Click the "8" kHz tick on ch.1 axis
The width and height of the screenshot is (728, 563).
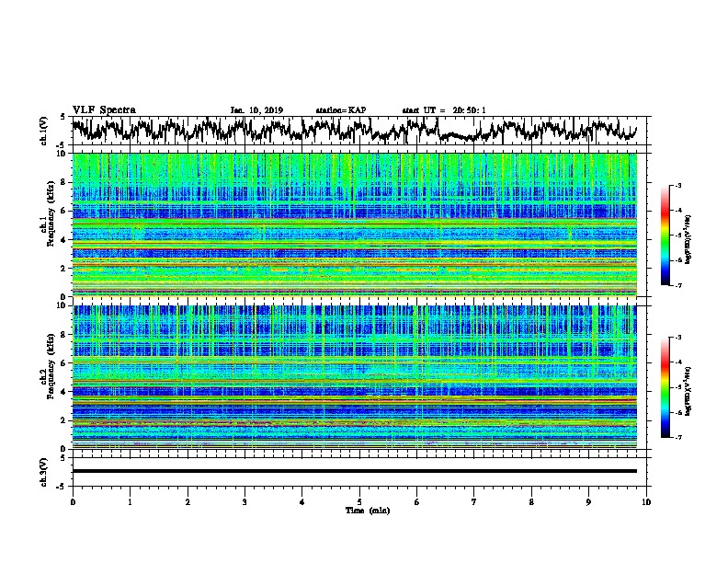tap(63, 182)
